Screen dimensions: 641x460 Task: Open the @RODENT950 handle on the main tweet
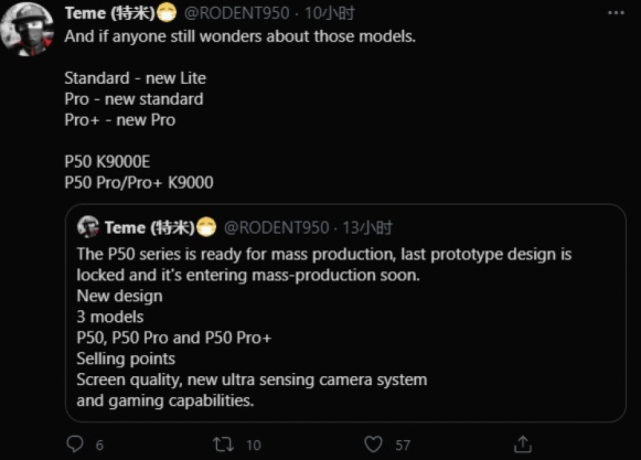pos(235,13)
